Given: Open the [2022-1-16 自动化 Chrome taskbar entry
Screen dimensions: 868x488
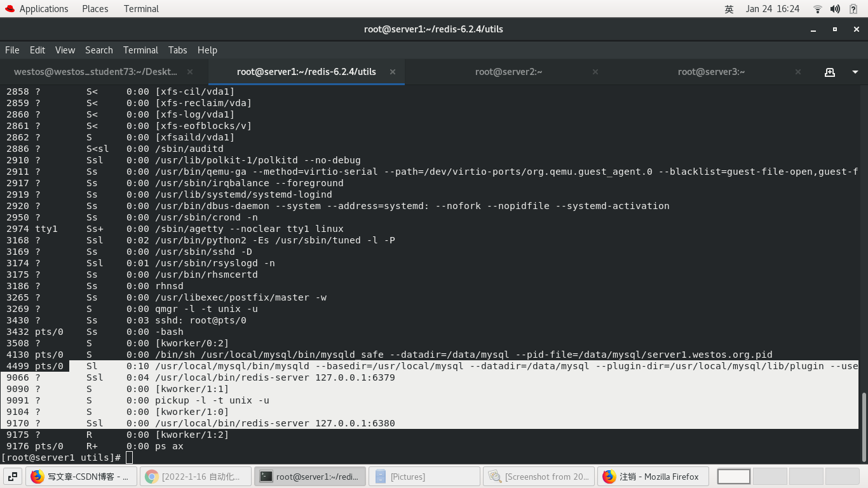Looking at the screenshot, I should (196, 477).
